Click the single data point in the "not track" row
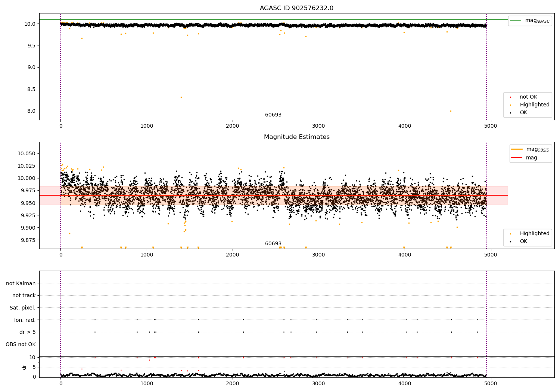This screenshot has width=560, height=392. coord(149,296)
